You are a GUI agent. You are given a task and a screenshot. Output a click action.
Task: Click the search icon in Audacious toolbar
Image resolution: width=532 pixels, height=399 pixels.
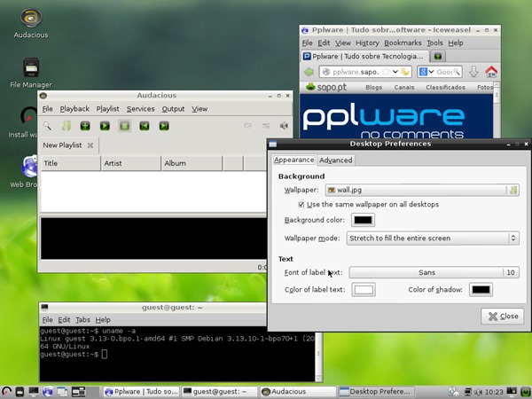[x=47, y=126]
